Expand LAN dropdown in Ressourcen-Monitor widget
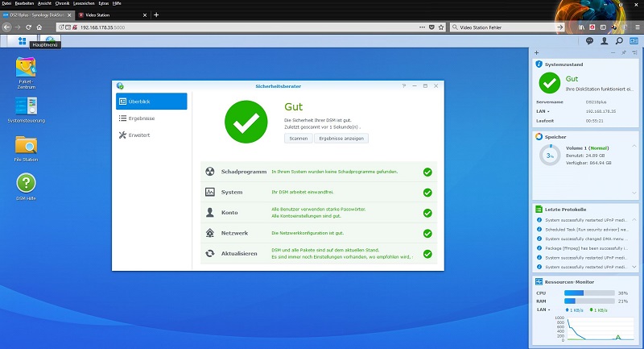Screen dimensions: 644x349 tap(543, 310)
